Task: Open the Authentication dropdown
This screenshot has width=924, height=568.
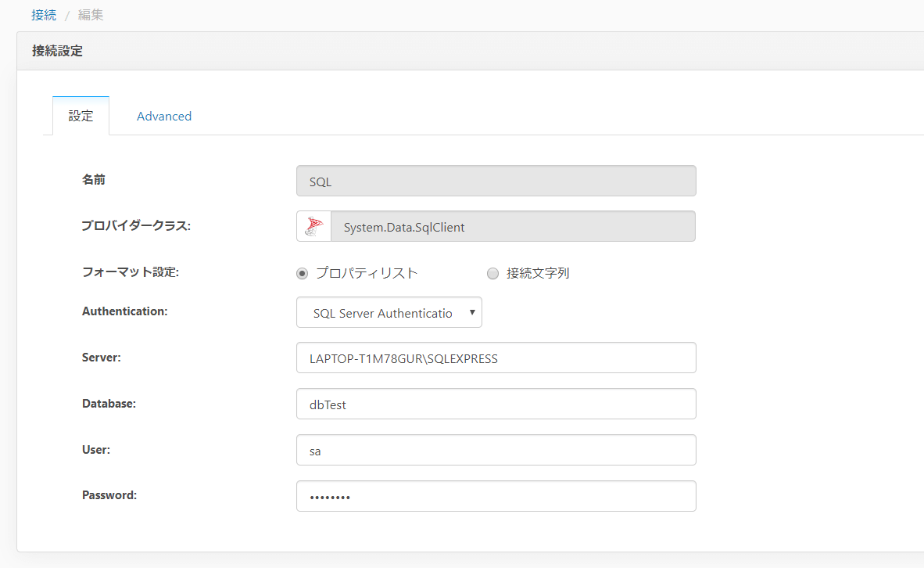Action: point(389,312)
